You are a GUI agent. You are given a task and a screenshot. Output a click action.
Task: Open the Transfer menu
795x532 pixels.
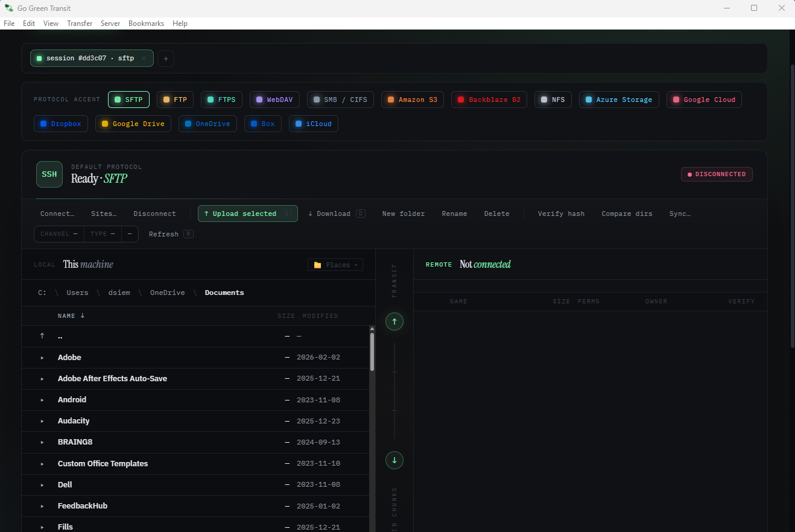tap(80, 24)
